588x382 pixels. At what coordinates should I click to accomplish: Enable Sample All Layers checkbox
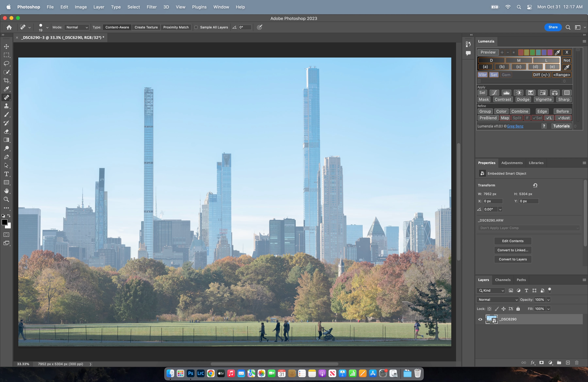(196, 27)
